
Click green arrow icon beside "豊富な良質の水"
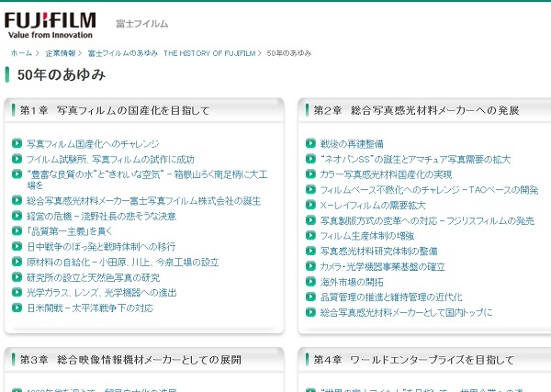tap(17, 174)
